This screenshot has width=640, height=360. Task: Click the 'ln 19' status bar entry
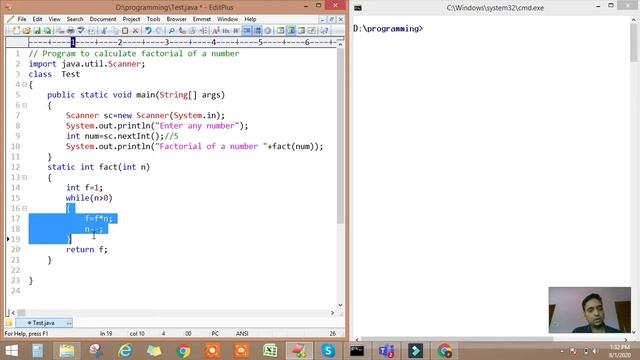pos(106,333)
